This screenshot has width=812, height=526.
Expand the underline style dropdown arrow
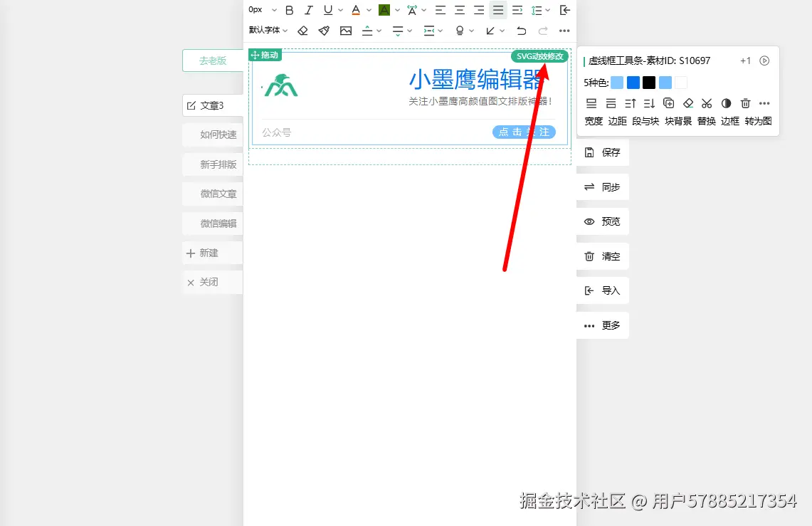coord(341,10)
